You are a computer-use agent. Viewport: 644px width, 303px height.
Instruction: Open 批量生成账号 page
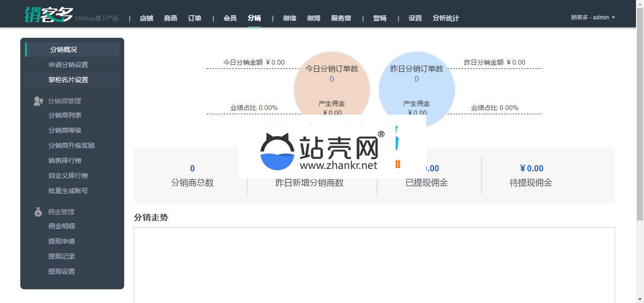[x=68, y=191]
